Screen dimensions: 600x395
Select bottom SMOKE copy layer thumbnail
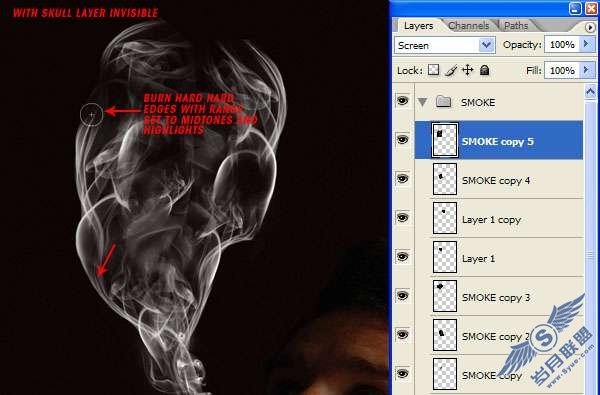(x=445, y=374)
